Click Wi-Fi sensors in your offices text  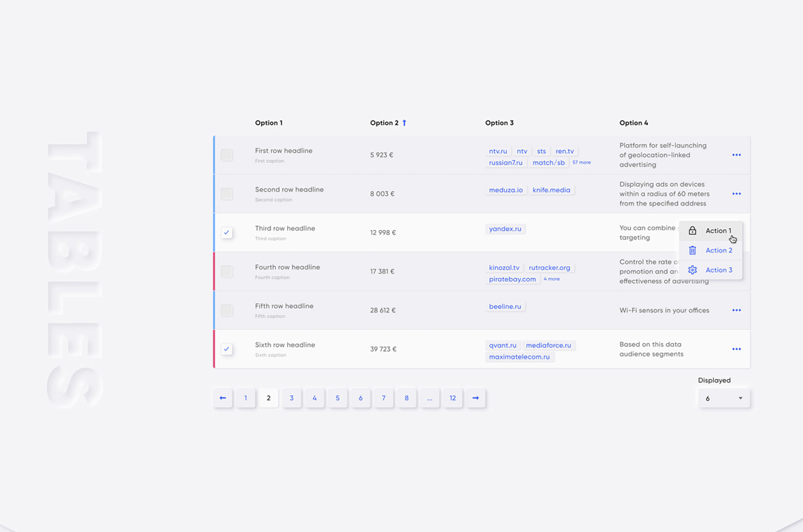(664, 310)
